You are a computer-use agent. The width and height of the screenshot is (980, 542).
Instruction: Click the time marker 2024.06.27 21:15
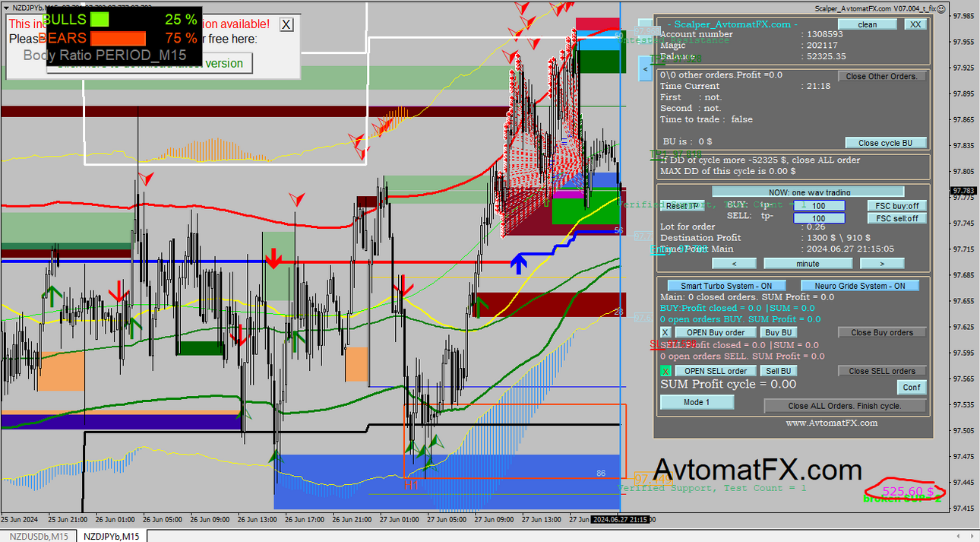620,520
